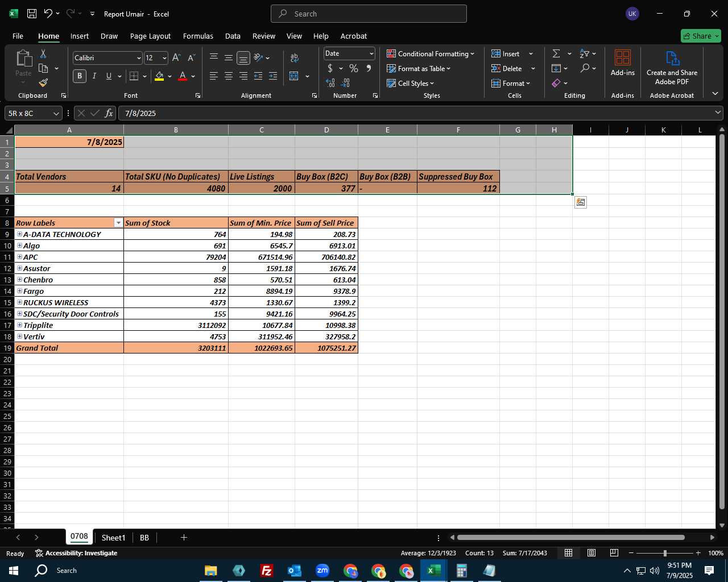Click the Copy icon in Clipboard group

pyautogui.click(x=43, y=68)
